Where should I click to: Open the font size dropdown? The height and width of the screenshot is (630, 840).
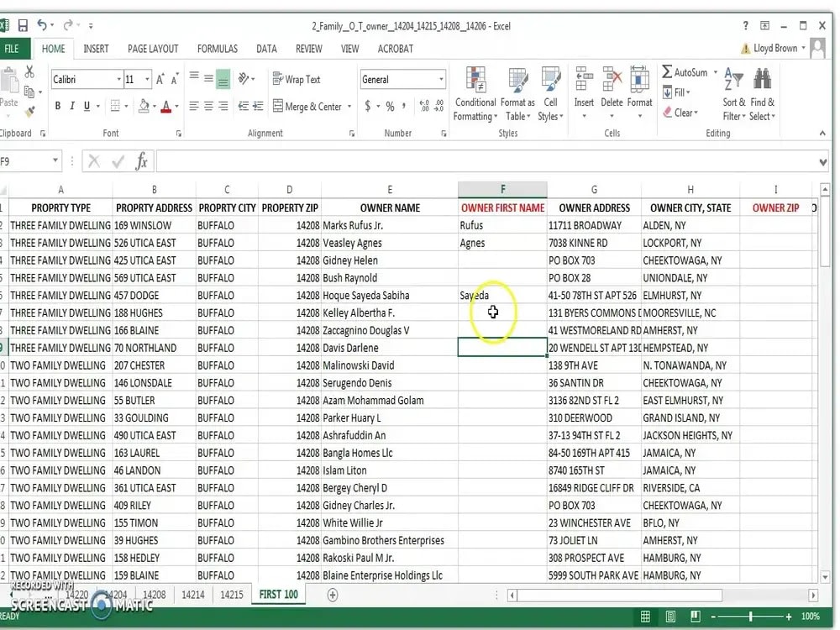(x=147, y=79)
